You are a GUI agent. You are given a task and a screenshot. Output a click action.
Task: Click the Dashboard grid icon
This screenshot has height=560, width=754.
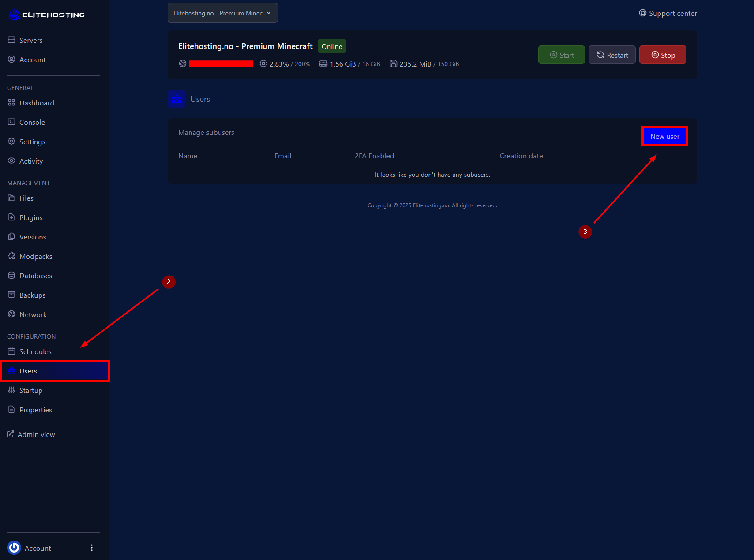(11, 102)
